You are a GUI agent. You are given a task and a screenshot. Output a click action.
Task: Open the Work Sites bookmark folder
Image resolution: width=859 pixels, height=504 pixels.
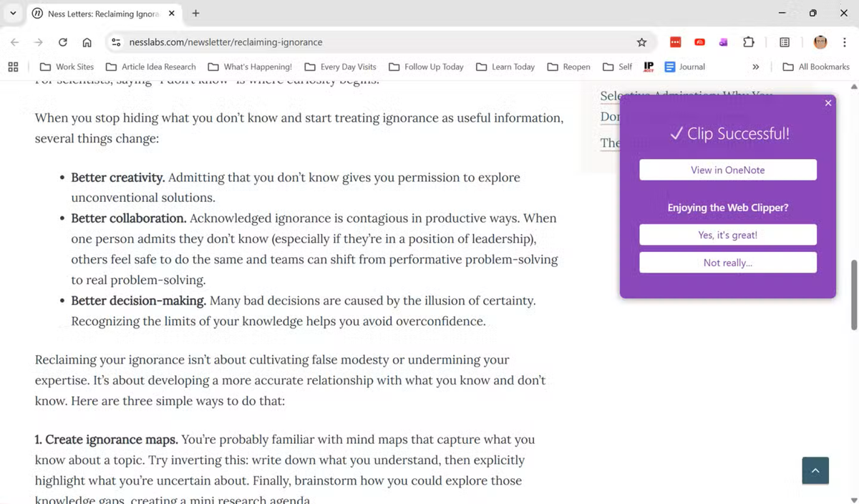(67, 67)
